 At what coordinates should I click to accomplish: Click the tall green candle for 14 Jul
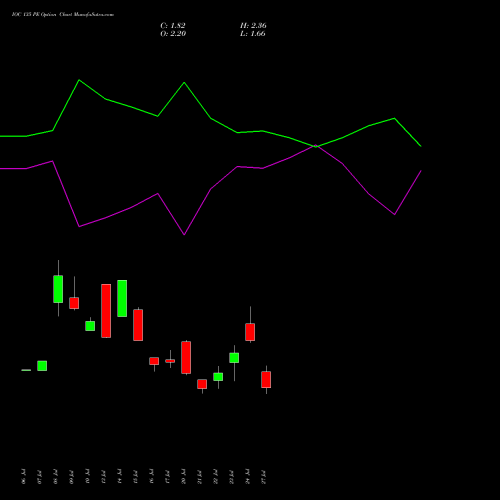tap(122, 298)
